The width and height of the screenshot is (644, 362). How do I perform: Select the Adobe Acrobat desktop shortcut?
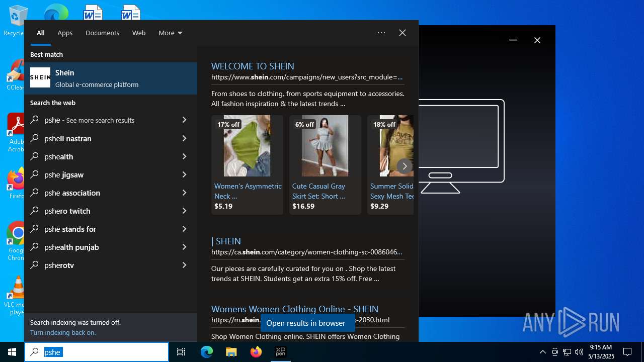tap(16, 132)
